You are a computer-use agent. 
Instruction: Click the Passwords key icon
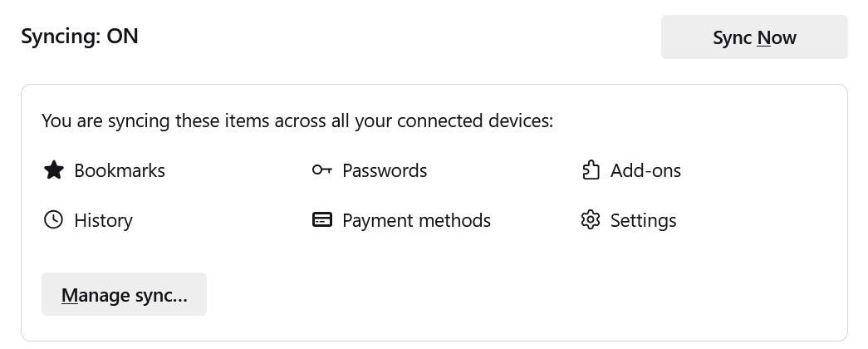(322, 170)
